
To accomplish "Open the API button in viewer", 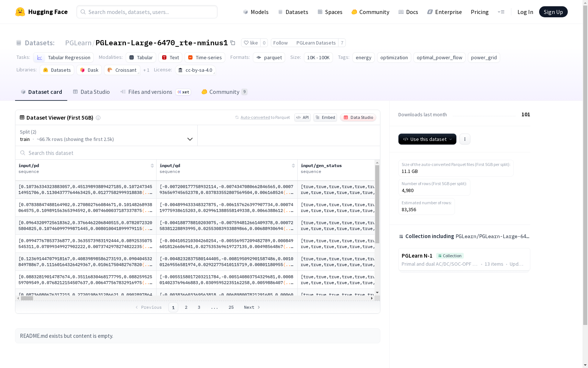I will point(302,117).
